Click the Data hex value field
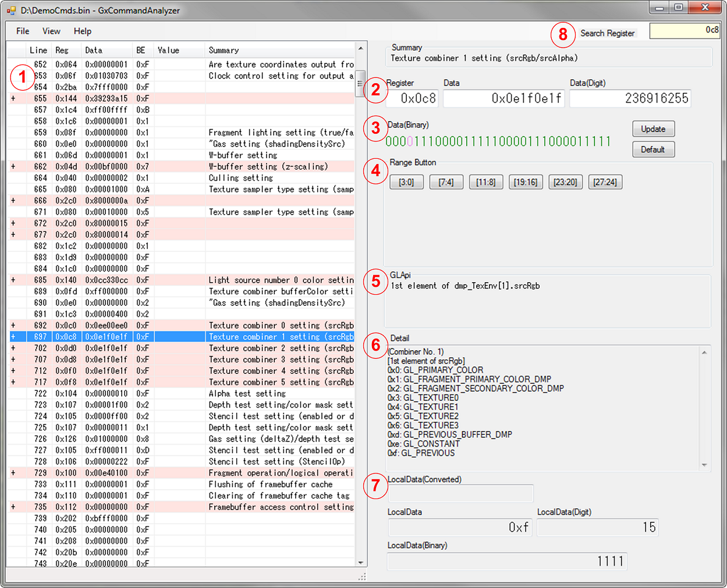Screen dimensions: 727x588 503,99
